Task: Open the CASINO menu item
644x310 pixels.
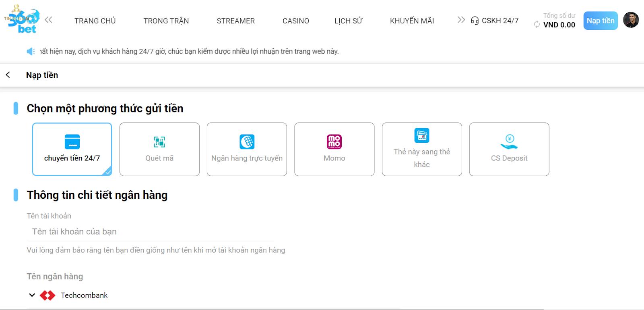Action: [295, 21]
